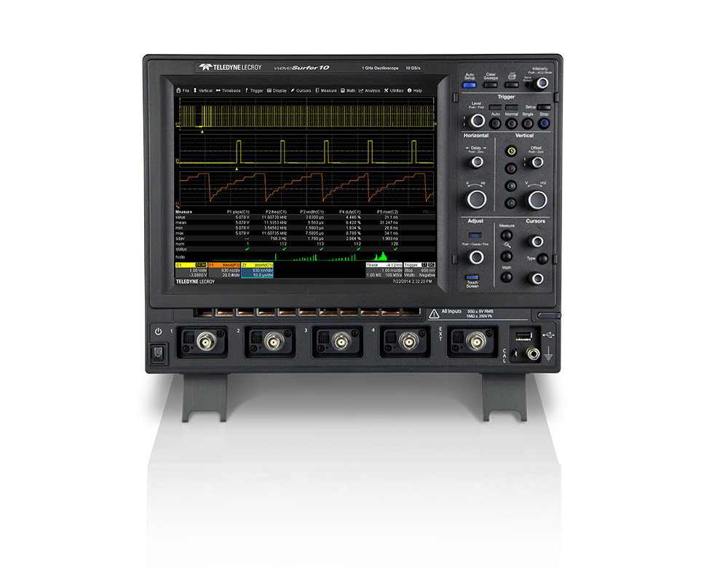Click the Z1 zoom trace trigger marker

coord(237,168)
